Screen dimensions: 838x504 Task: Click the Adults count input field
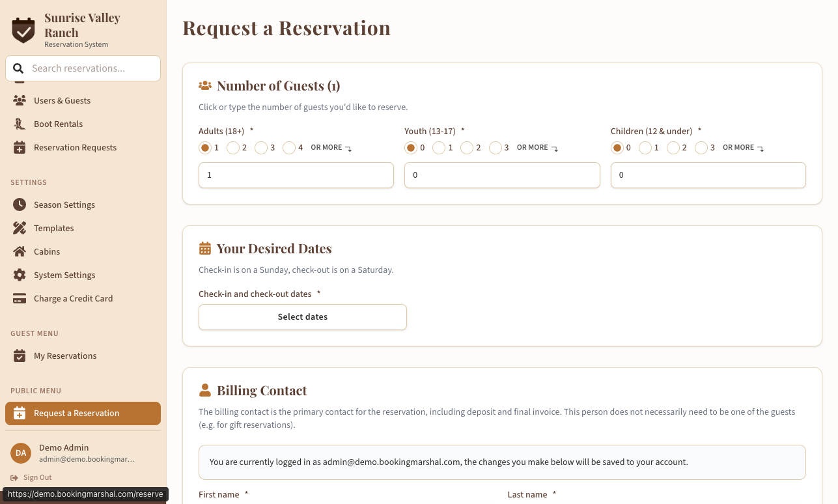296,175
